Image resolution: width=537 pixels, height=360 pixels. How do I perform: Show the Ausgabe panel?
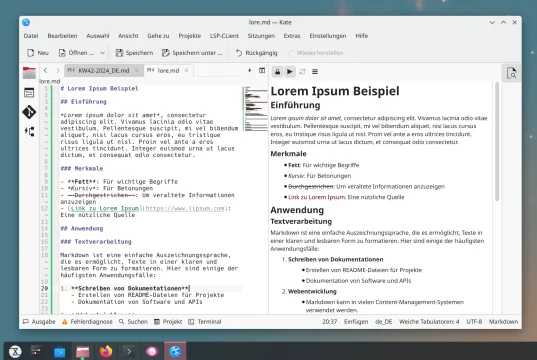tap(39, 322)
